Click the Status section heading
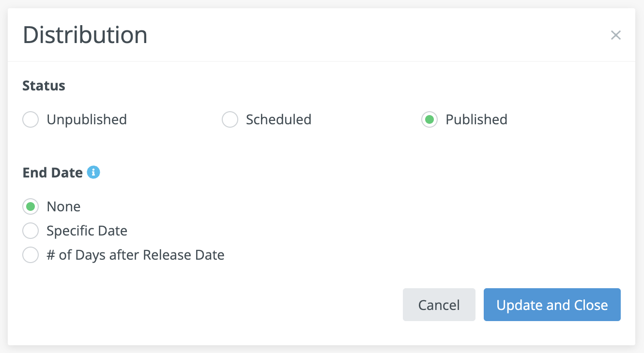Viewport: 644px width, 353px height. click(x=44, y=86)
